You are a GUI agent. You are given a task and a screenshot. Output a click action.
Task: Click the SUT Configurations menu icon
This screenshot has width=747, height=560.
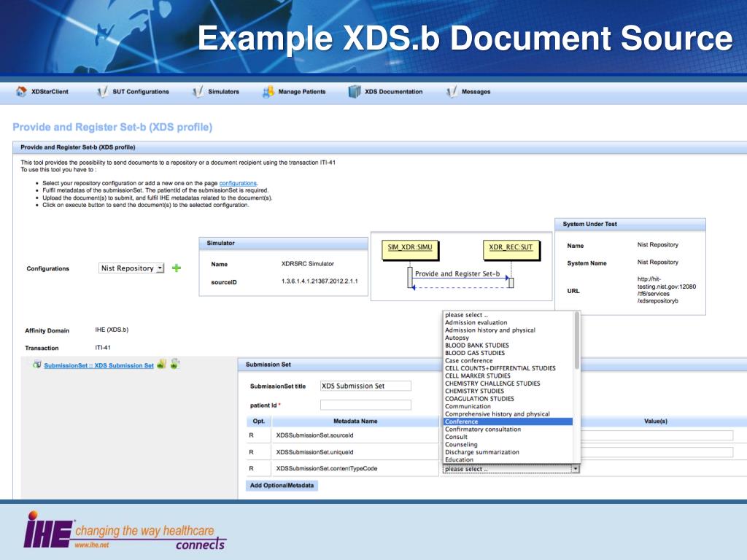(x=102, y=92)
